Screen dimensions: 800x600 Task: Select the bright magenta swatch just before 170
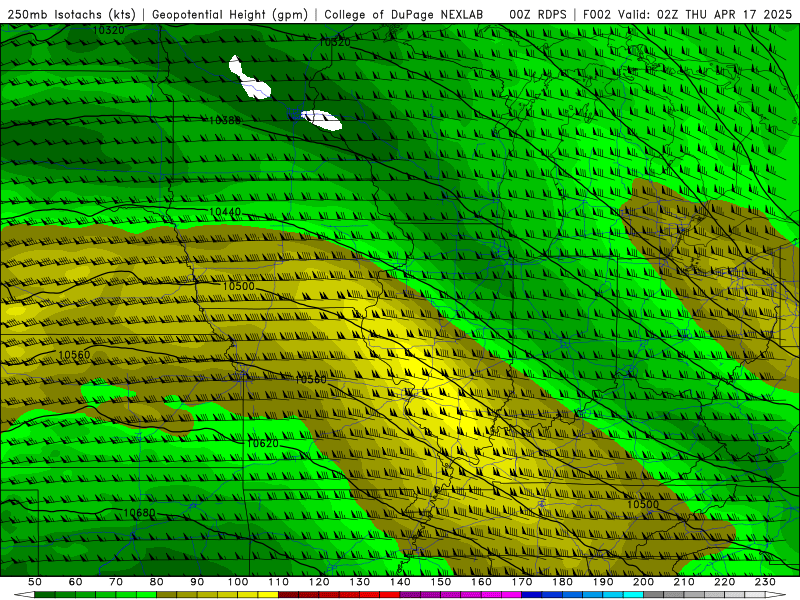[512, 594]
